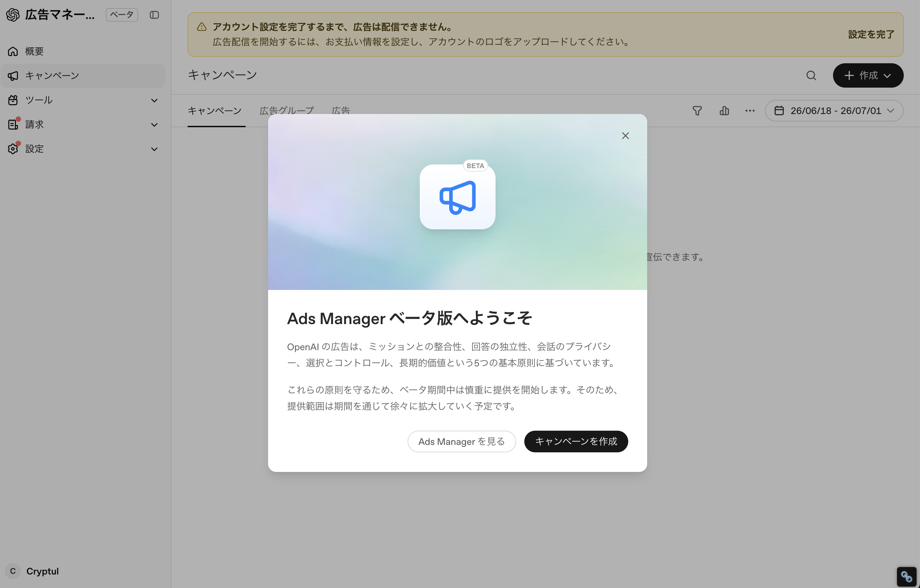Click the ベータ badge

(122, 15)
